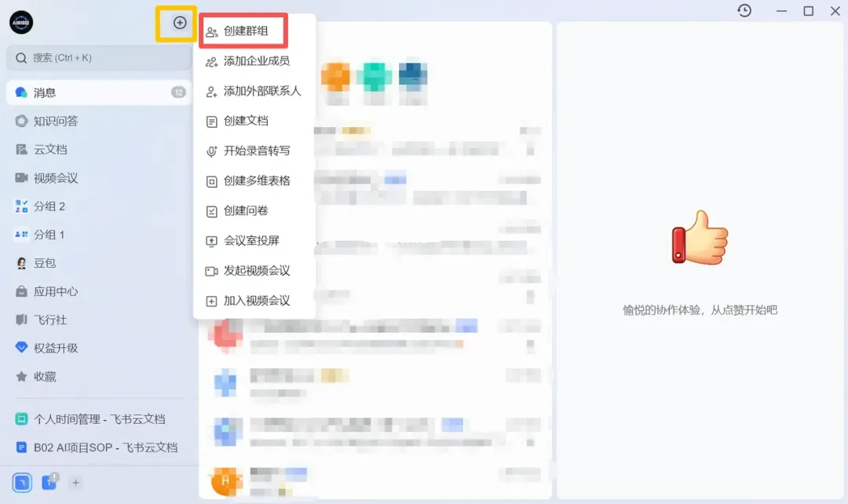This screenshot has height=504, width=848.
Task: Open the history clock icon
Action: 744,10
